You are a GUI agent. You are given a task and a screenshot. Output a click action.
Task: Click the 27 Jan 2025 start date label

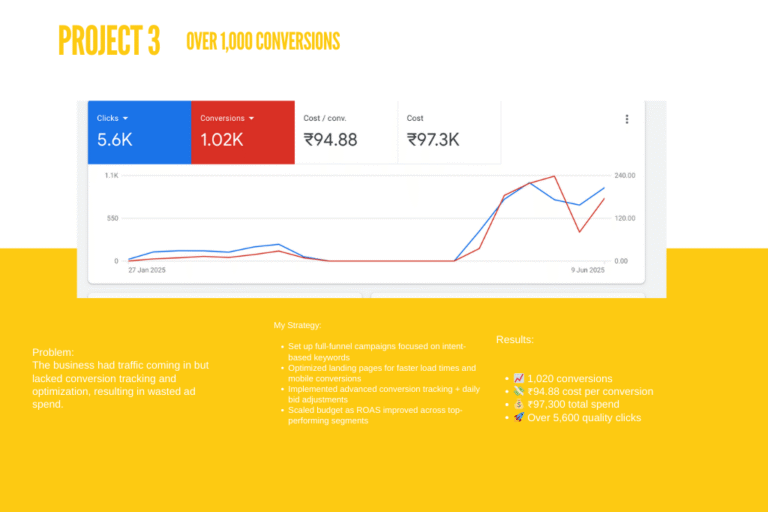click(146, 270)
